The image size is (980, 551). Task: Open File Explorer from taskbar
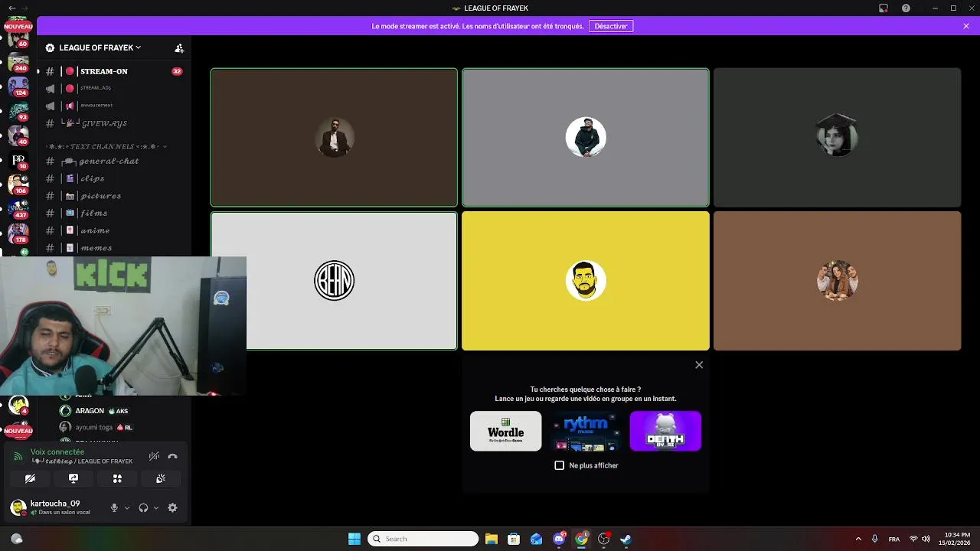pyautogui.click(x=492, y=539)
